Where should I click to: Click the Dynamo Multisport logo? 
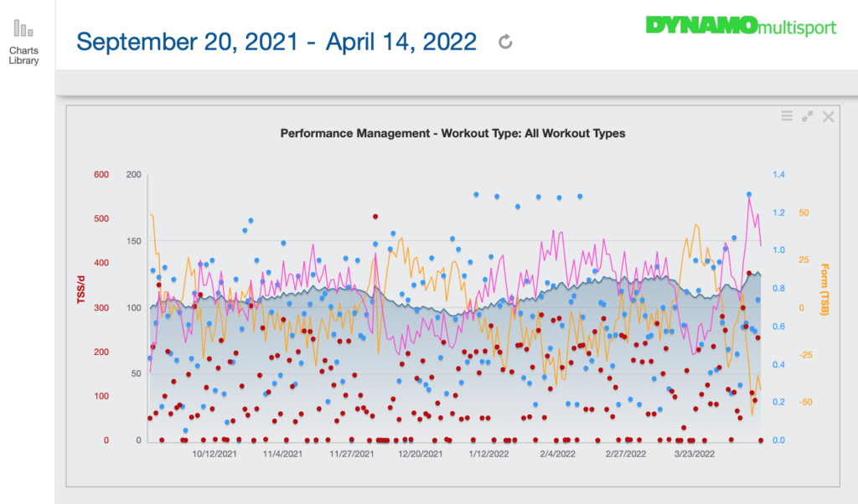[x=741, y=26]
